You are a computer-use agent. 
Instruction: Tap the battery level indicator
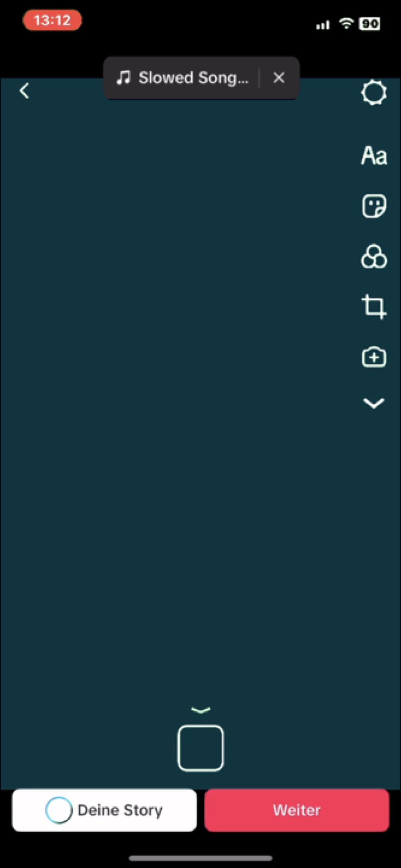(x=370, y=24)
